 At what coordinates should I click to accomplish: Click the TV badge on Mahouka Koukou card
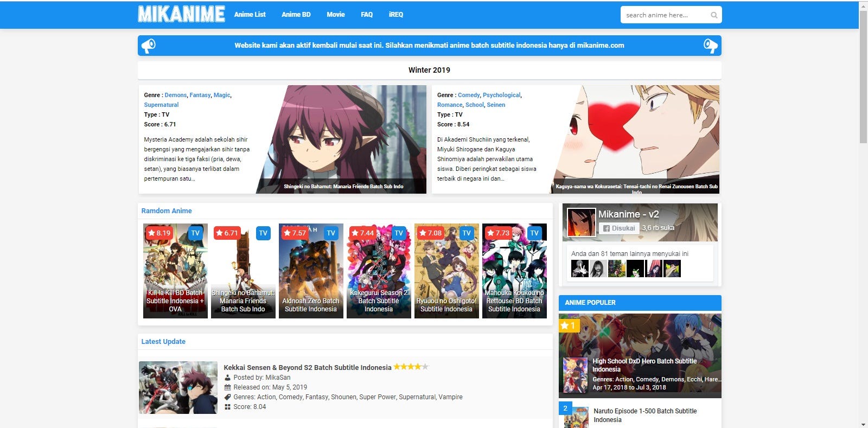click(x=534, y=233)
